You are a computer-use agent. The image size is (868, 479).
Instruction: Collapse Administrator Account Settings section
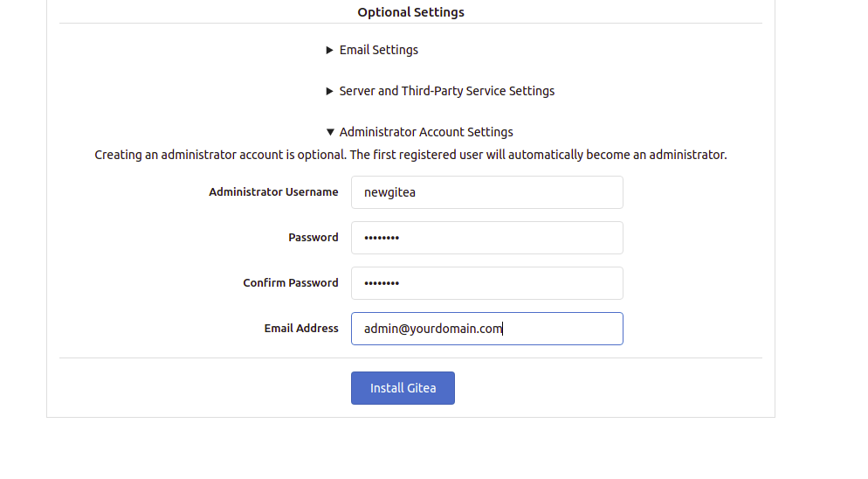[420, 132]
